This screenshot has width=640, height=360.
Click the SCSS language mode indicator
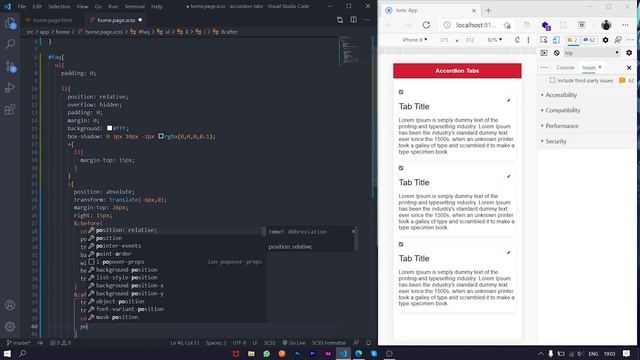point(269,343)
